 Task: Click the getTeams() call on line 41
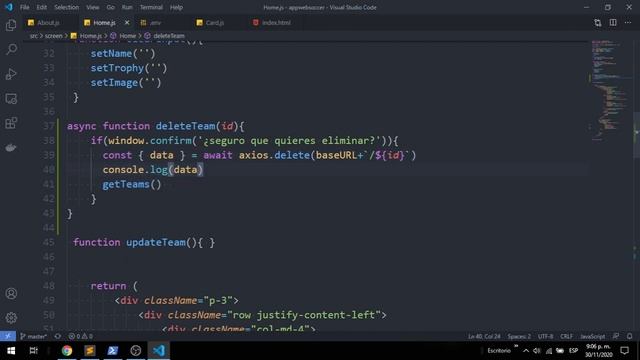[x=132, y=184]
